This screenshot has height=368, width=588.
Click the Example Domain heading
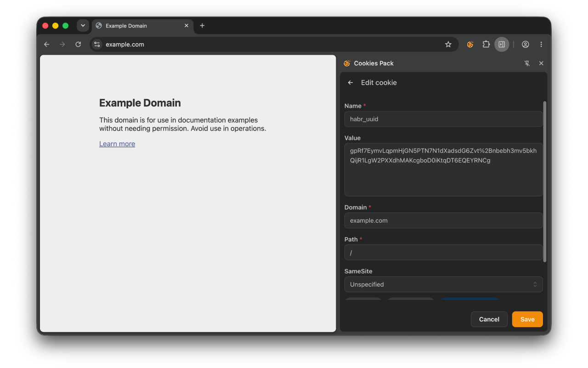[140, 103]
